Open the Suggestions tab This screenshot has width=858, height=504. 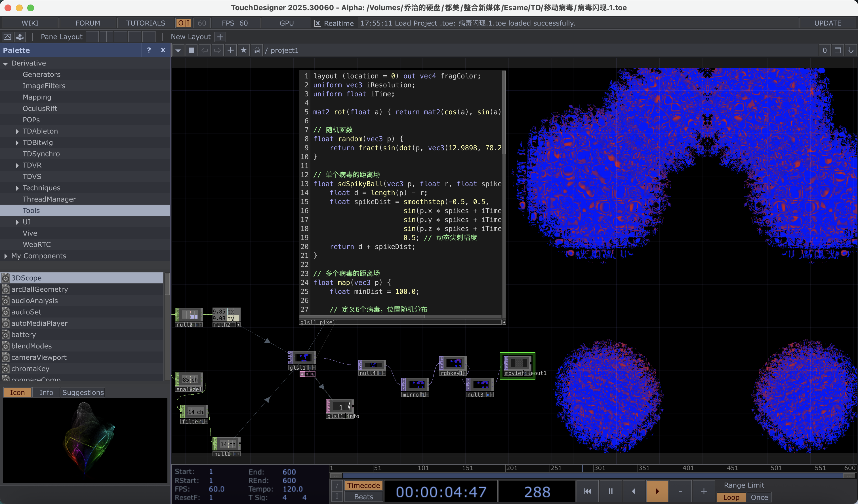83,392
